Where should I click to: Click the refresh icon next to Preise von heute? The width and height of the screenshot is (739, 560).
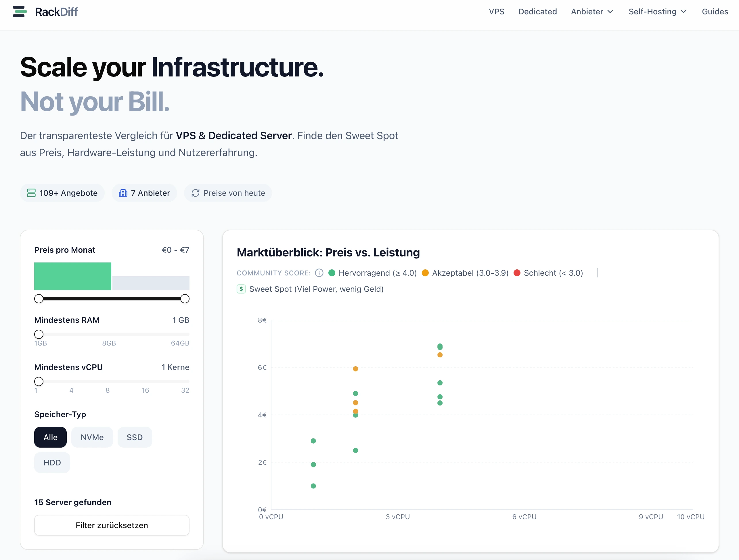point(196,193)
